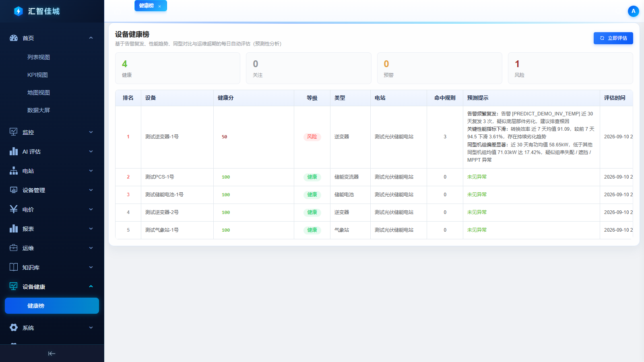Select the 健康榜 sidebar menu item
Image resolution: width=644 pixels, height=362 pixels.
tap(52, 306)
